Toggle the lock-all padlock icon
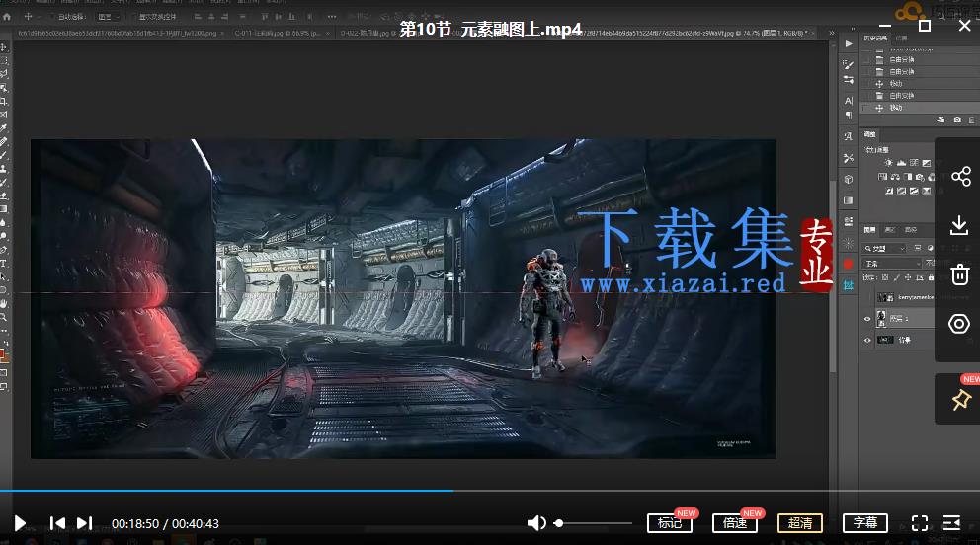980x545 pixels. click(x=932, y=277)
